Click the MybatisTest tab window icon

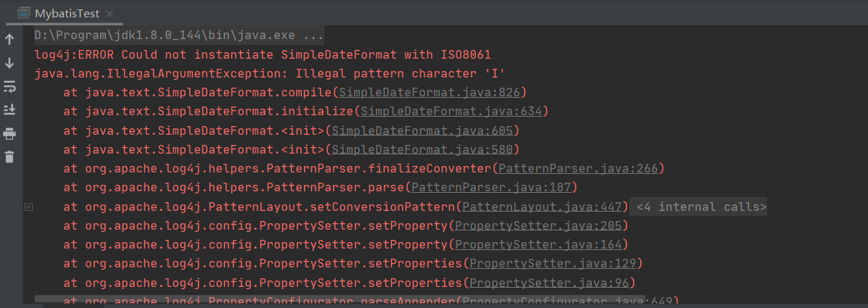coord(24,13)
